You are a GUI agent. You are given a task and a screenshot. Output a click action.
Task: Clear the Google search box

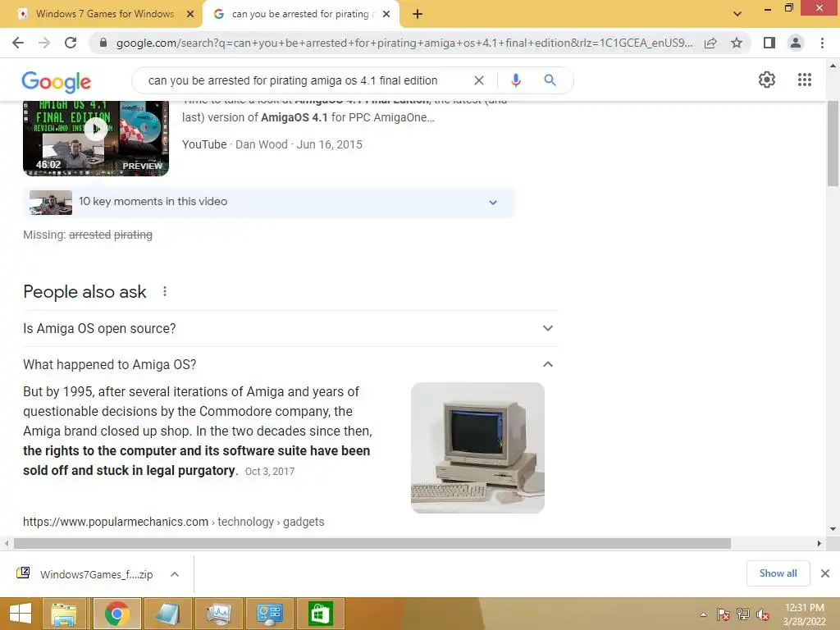[479, 80]
